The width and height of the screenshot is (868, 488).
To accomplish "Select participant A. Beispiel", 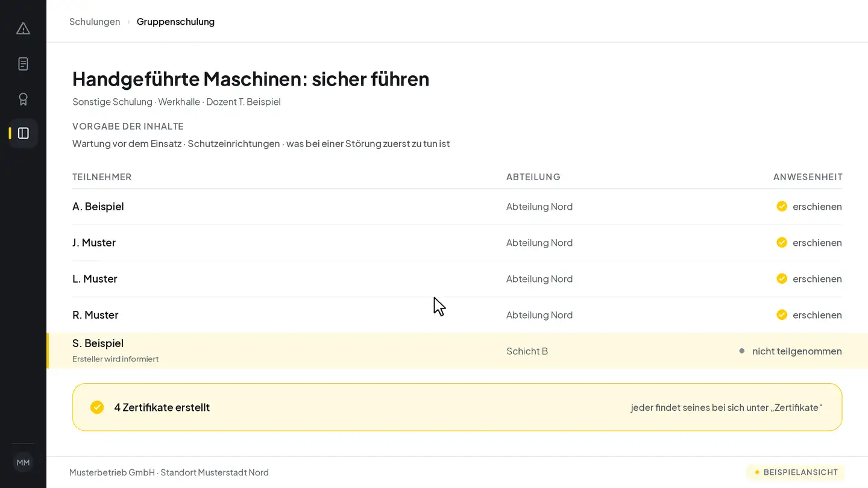I will tap(98, 207).
